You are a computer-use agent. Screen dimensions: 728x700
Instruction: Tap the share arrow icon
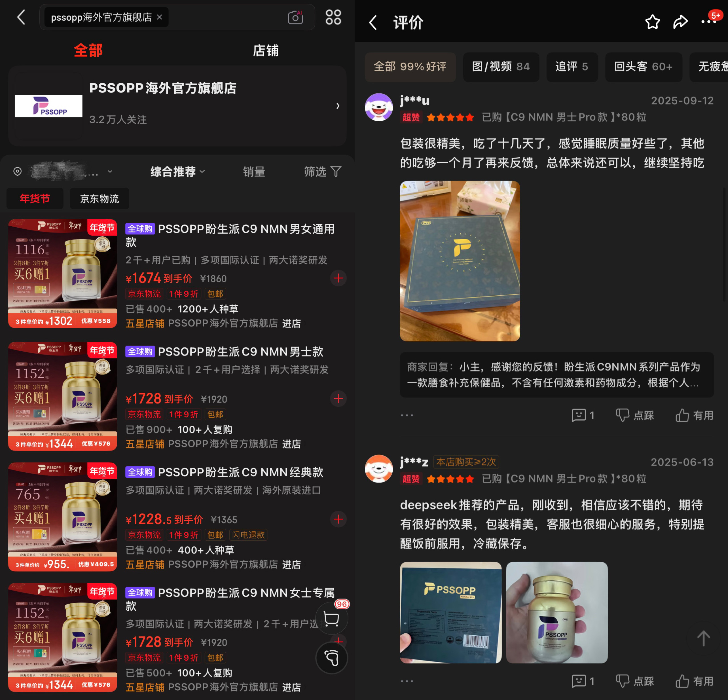click(x=680, y=22)
